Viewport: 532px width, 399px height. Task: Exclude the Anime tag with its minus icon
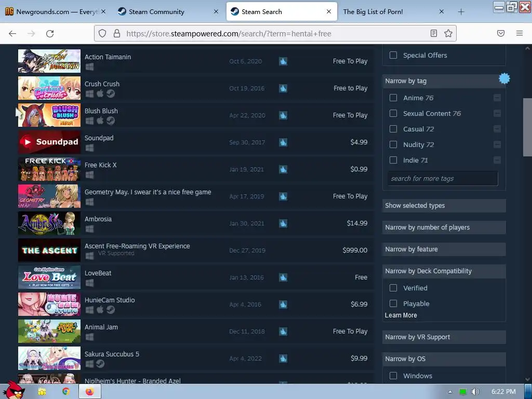(497, 98)
